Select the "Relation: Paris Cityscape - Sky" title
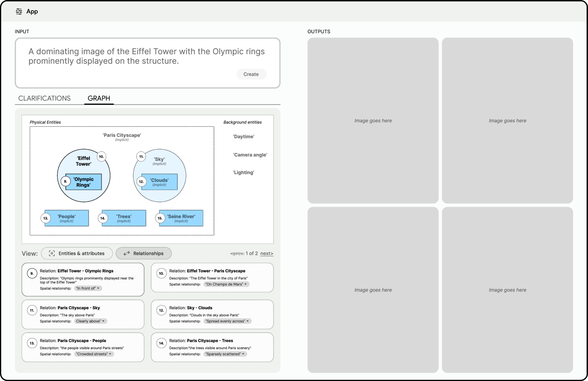This screenshot has width=588, height=381. pyautogui.click(x=70, y=308)
